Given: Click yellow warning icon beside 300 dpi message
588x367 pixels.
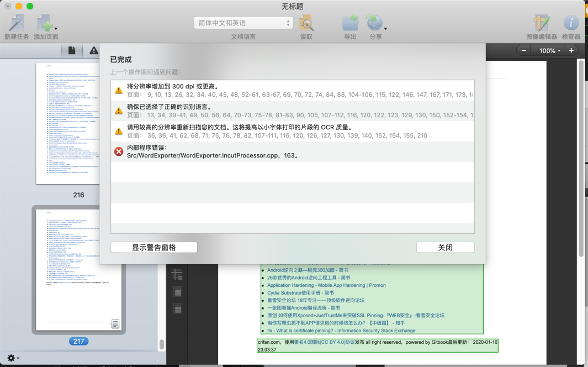Looking at the screenshot, I should click(119, 91).
